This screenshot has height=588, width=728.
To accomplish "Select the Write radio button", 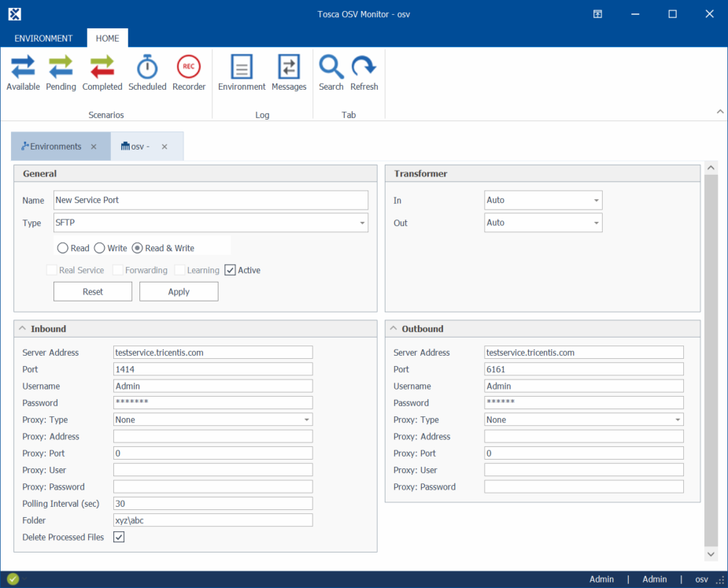I will coord(100,248).
